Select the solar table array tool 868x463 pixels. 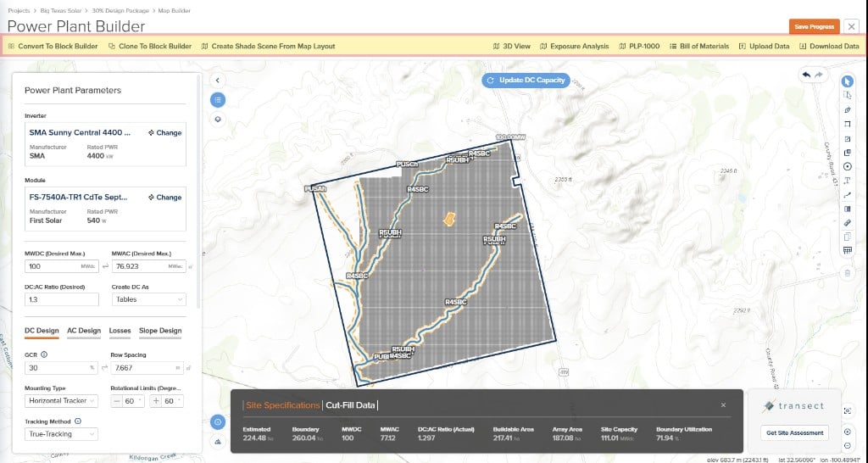point(847,251)
